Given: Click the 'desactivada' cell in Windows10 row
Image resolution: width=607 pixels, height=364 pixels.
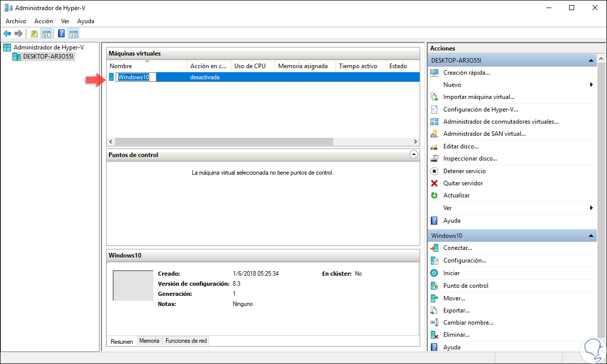Looking at the screenshot, I should 205,77.
